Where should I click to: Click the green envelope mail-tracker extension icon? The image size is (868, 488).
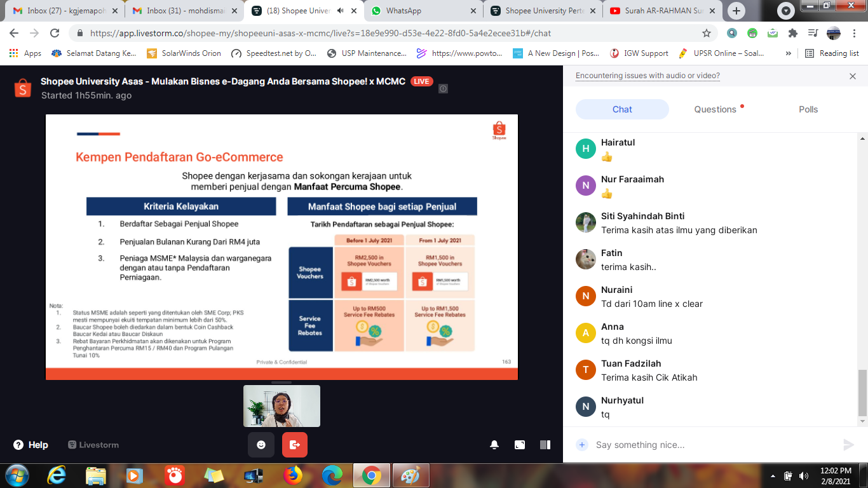coord(773,33)
